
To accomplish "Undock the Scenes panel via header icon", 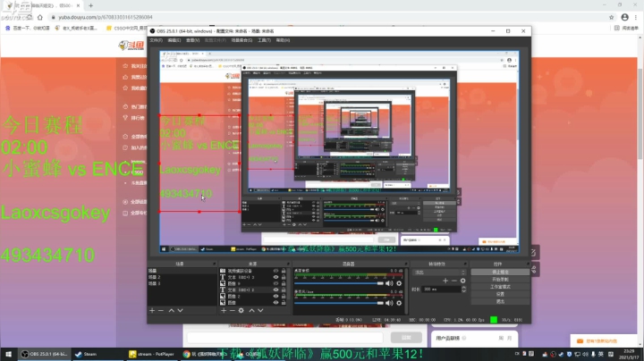I will [x=214, y=264].
